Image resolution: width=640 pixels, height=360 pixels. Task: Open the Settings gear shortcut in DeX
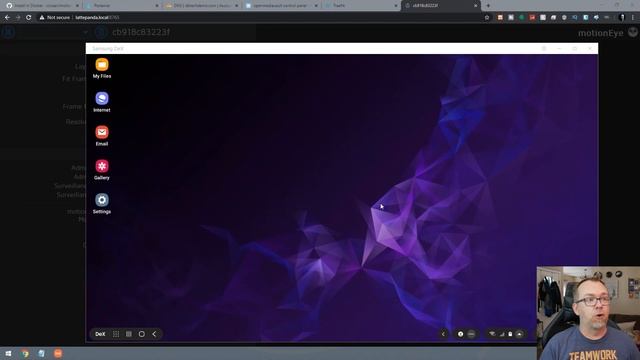102,204
